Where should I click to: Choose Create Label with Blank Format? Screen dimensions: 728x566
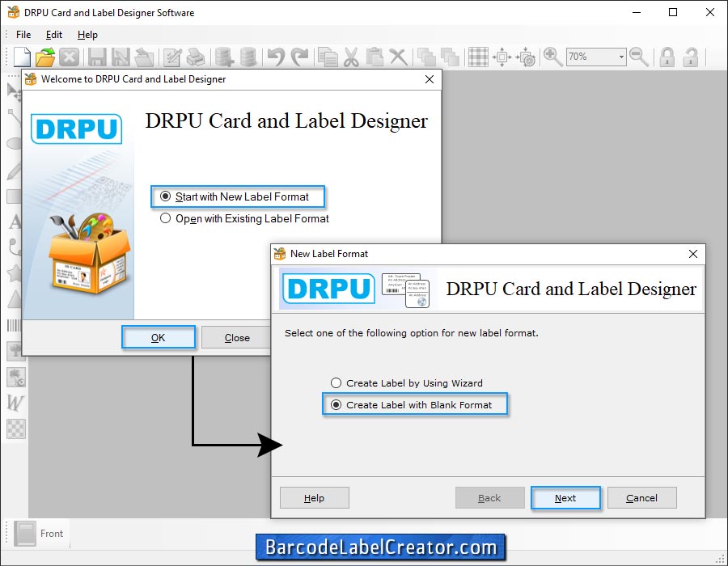(411, 405)
